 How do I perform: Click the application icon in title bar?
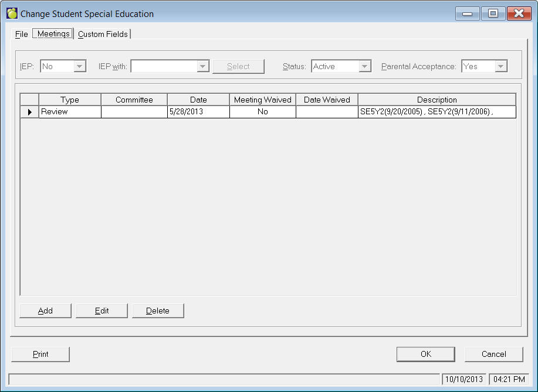click(x=12, y=13)
